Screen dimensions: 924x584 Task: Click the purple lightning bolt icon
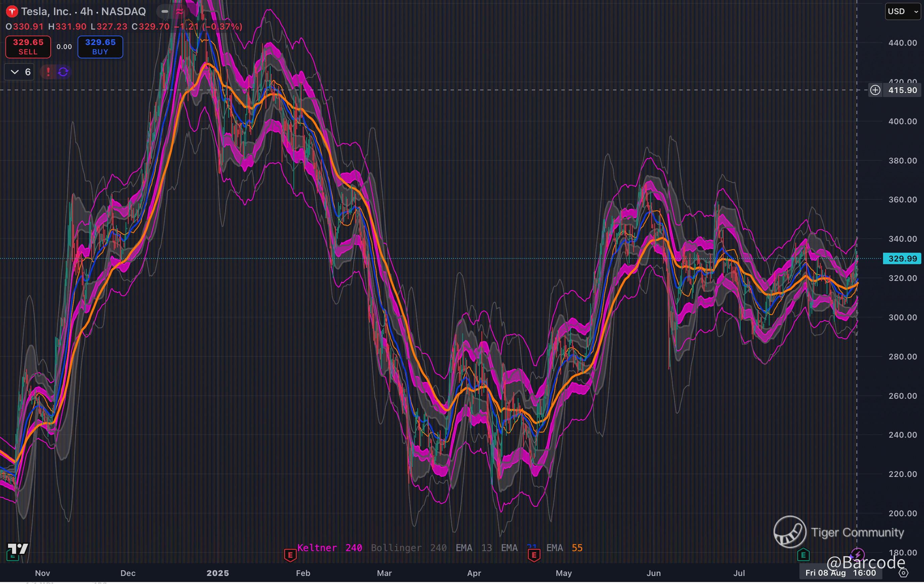[x=857, y=554]
